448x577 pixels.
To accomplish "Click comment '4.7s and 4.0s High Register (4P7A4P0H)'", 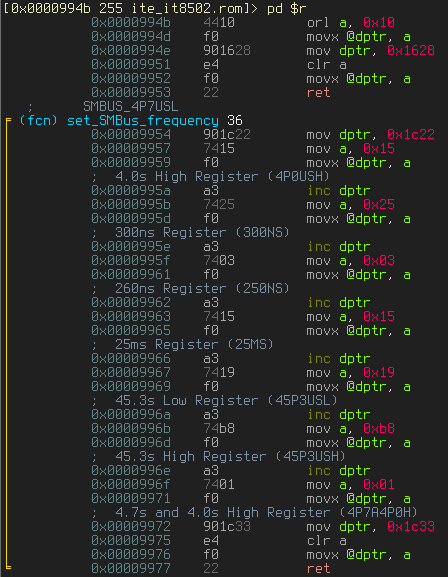I will (267, 512).
